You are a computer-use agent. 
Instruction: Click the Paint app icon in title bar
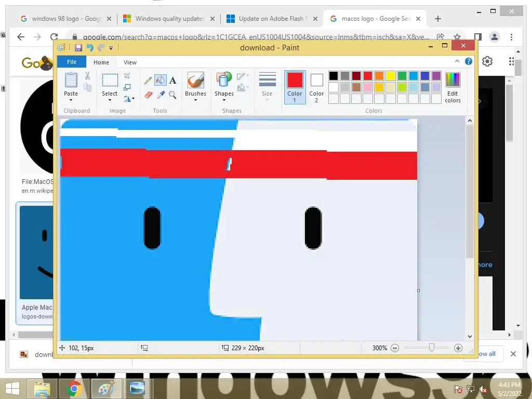tap(61, 48)
